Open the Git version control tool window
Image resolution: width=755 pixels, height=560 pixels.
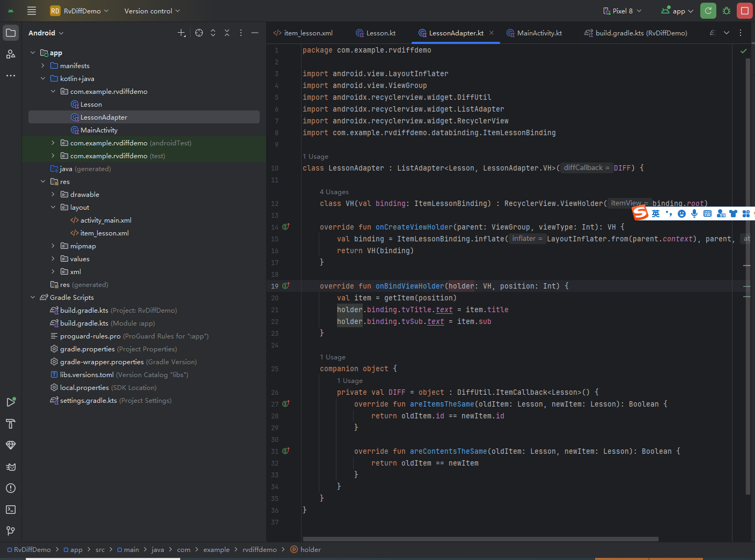[11, 531]
